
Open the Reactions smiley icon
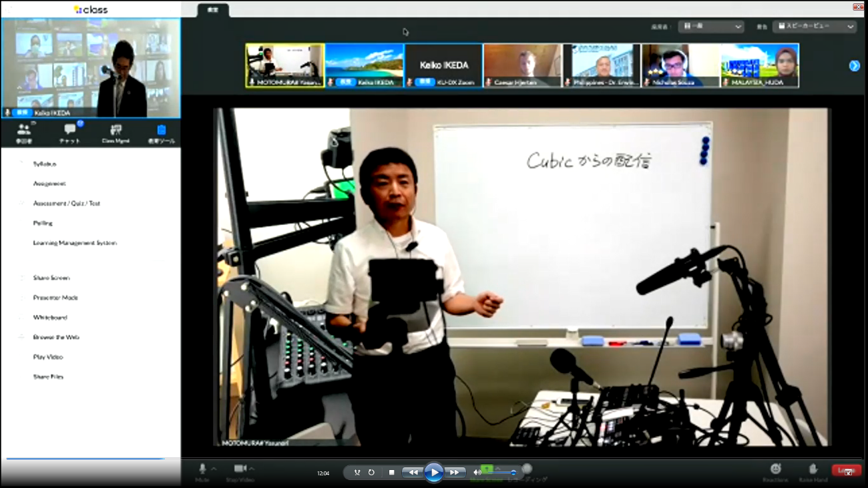click(775, 471)
